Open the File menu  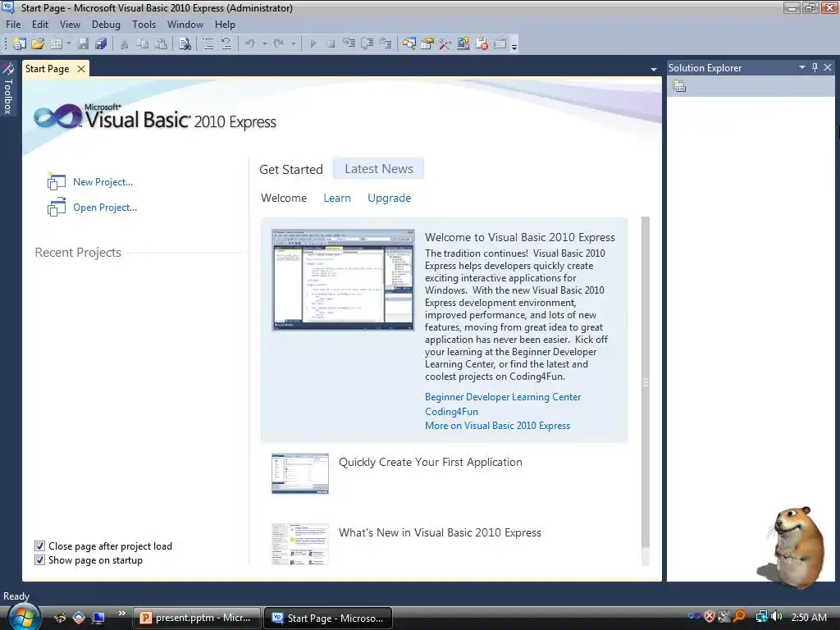[13, 25]
